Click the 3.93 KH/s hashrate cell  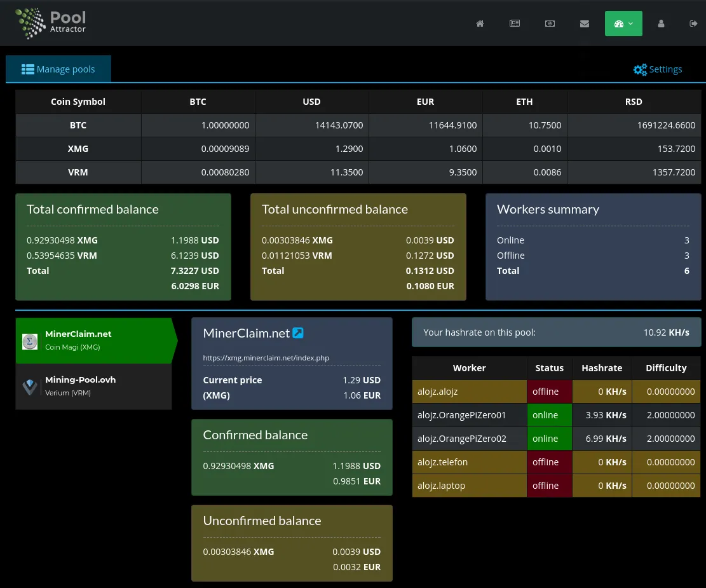pos(602,415)
